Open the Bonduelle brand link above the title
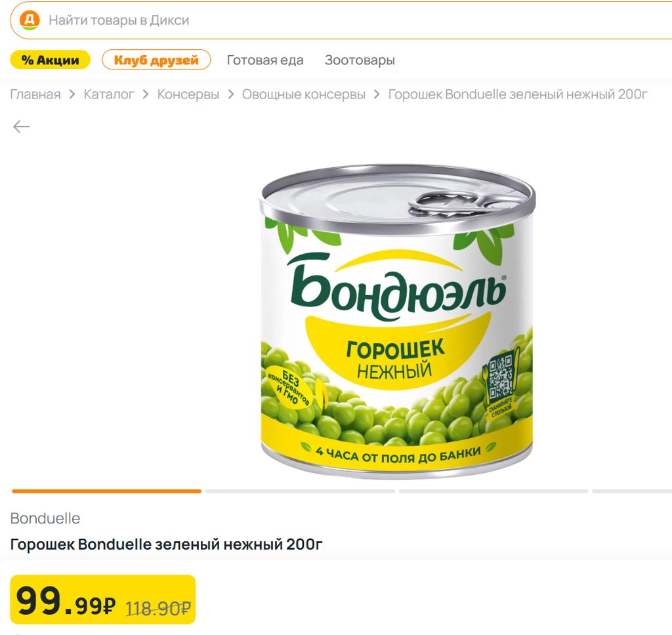This screenshot has height=635, width=672. 45,518
